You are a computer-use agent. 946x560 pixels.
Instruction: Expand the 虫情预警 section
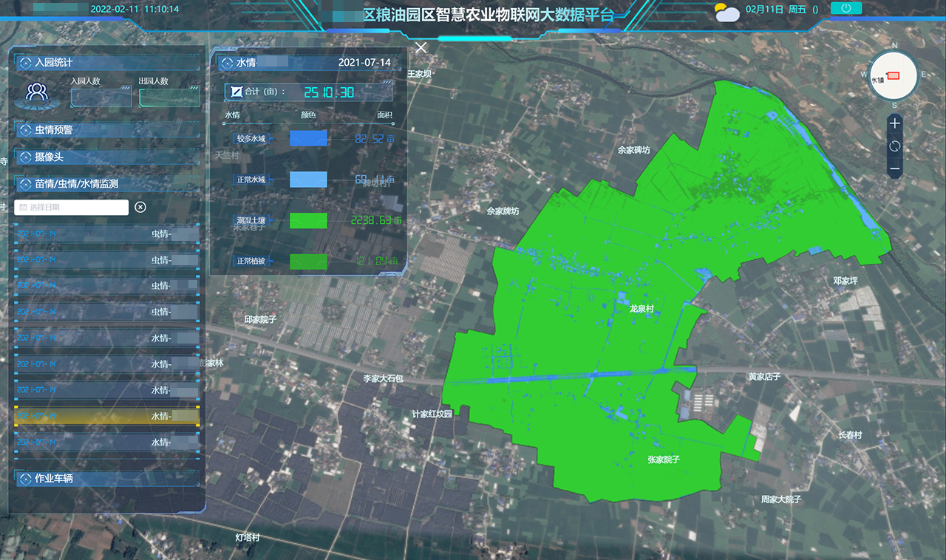click(107, 130)
